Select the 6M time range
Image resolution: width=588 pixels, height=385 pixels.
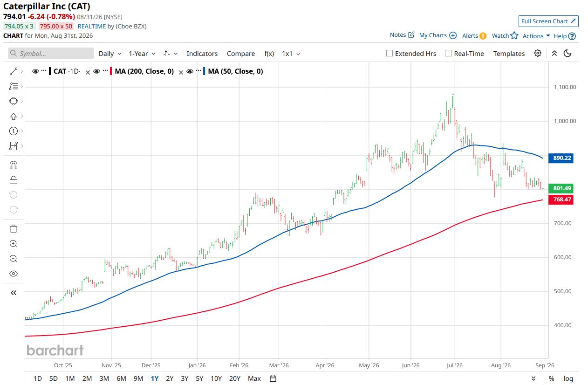coord(121,378)
